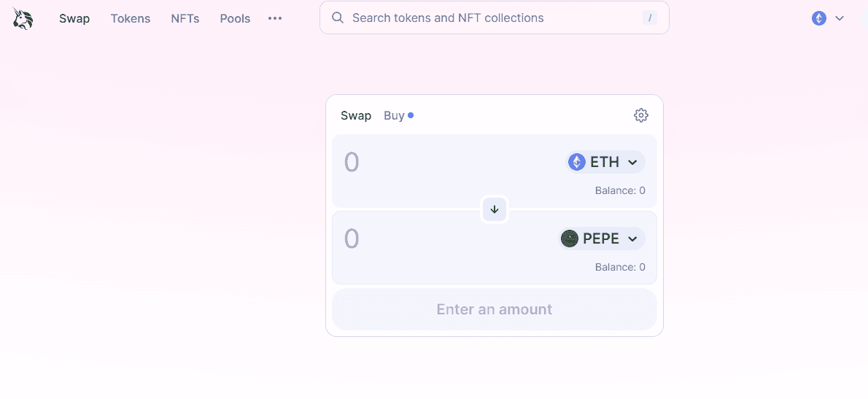Click the slash shortcut badge in search
This screenshot has height=399, width=868.
pyautogui.click(x=649, y=18)
